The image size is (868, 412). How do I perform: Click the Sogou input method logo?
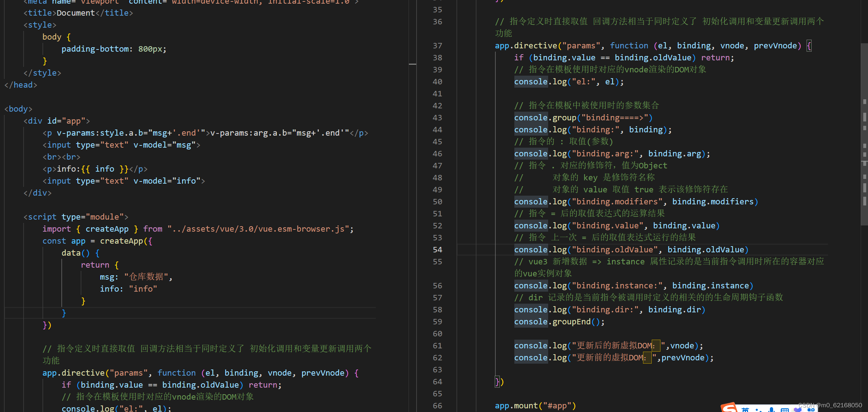[729, 409]
